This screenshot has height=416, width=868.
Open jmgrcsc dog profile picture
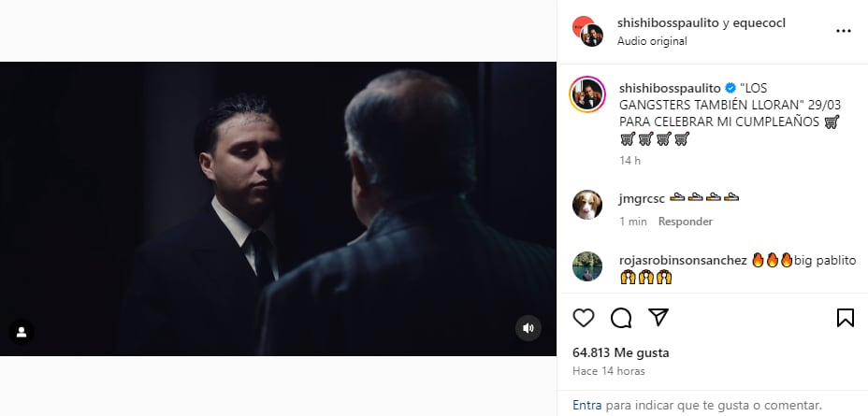point(588,205)
